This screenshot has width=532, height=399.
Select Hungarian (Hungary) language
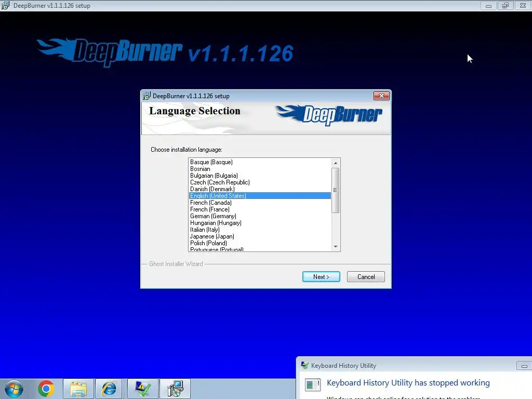260,223
